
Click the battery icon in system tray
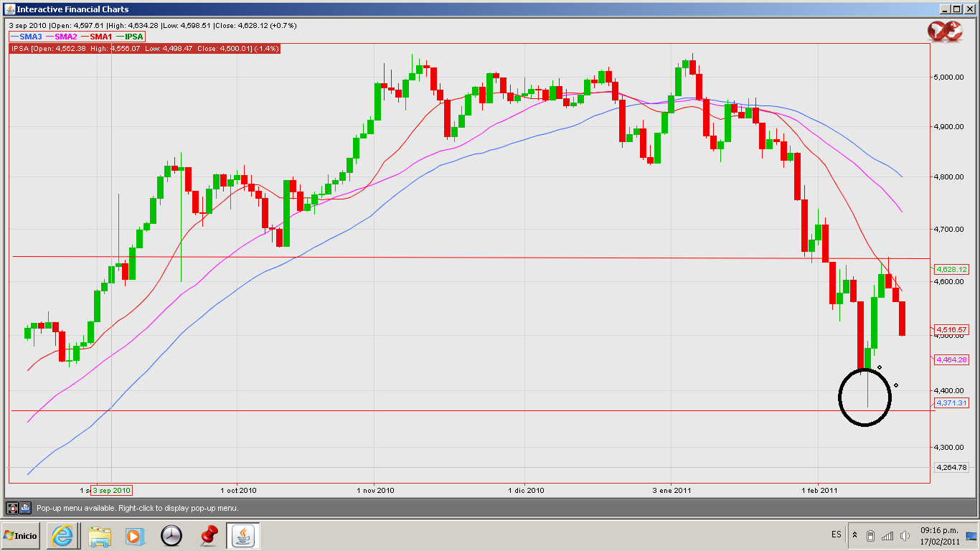tap(870, 535)
